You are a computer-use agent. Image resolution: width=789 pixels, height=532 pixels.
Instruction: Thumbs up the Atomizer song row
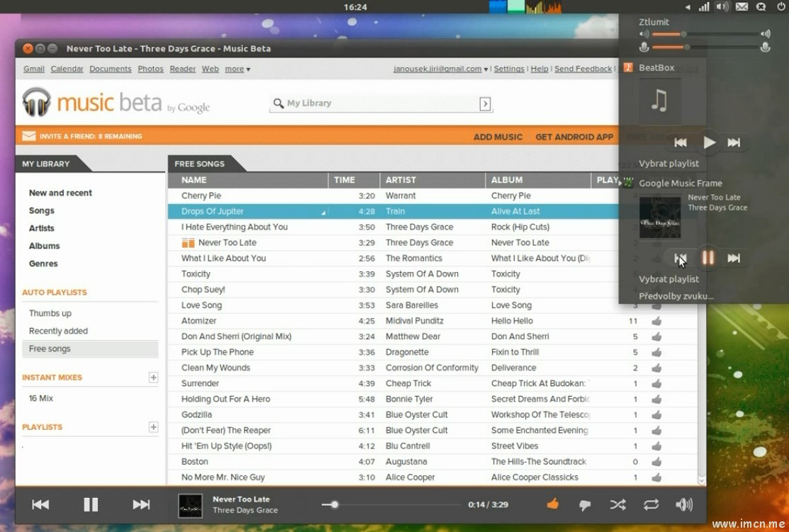click(x=656, y=321)
